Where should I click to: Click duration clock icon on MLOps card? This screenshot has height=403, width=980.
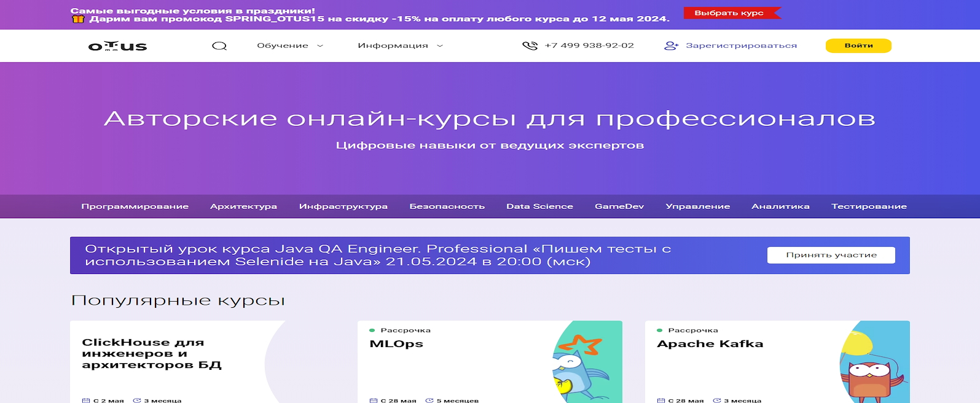[429, 401]
